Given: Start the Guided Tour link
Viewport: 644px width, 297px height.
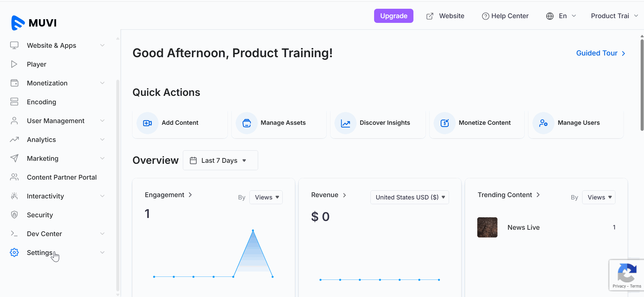Looking at the screenshot, I should [600, 53].
